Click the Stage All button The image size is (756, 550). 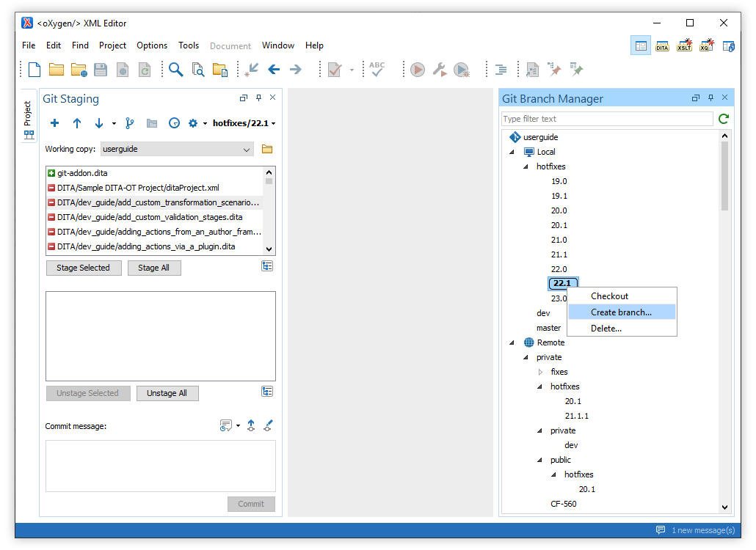(154, 268)
